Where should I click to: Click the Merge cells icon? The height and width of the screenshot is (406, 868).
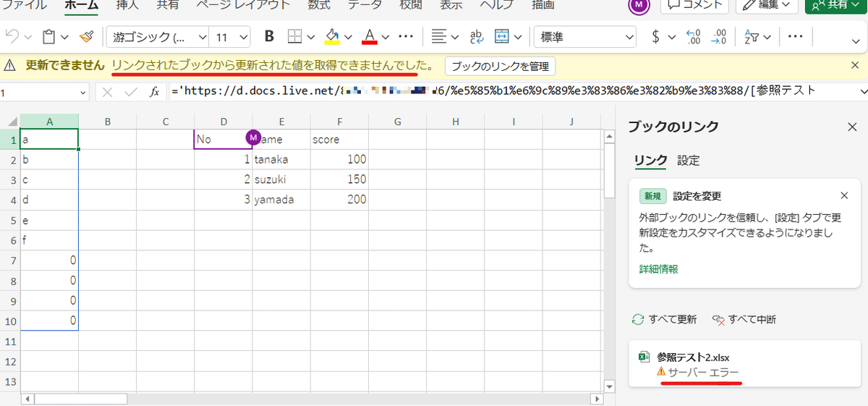coord(502,36)
